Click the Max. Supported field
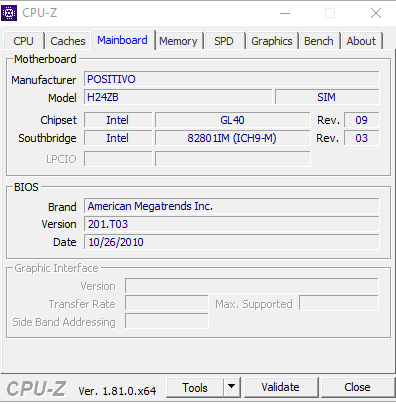The image size is (396, 404). (x=339, y=303)
